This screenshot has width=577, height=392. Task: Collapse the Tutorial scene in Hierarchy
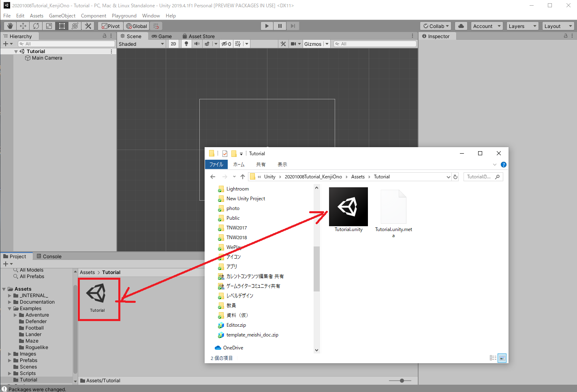(16, 51)
